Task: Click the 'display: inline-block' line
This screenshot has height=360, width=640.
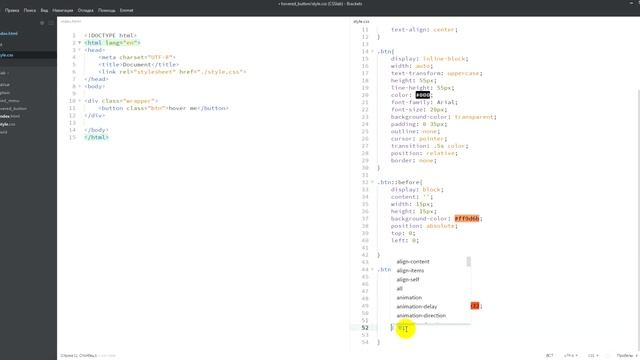Action: point(429,59)
